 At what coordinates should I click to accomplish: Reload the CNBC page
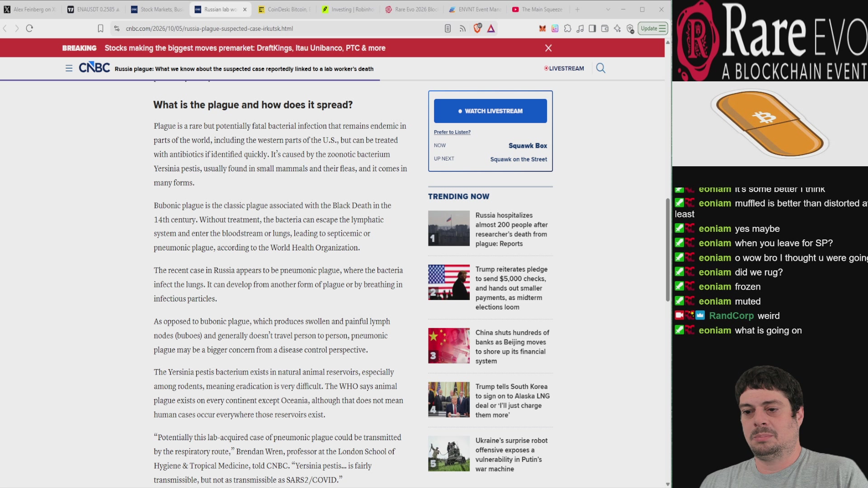[29, 28]
